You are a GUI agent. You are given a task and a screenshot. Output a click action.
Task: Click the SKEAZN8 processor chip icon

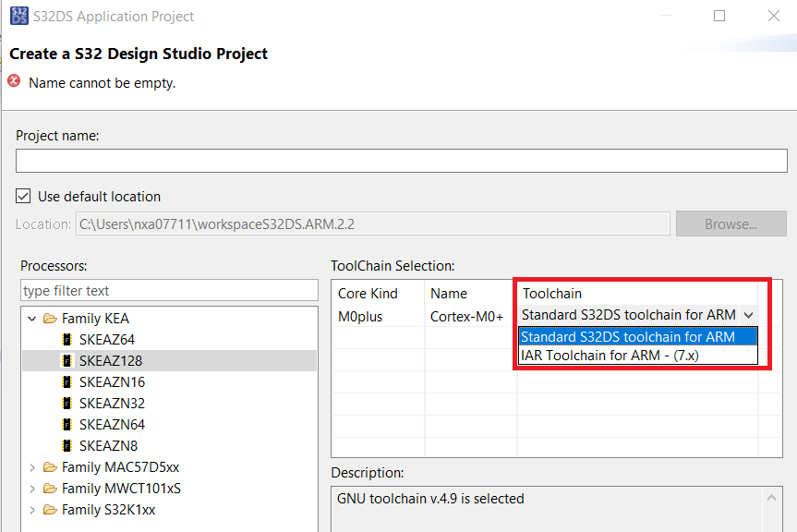tap(66, 446)
